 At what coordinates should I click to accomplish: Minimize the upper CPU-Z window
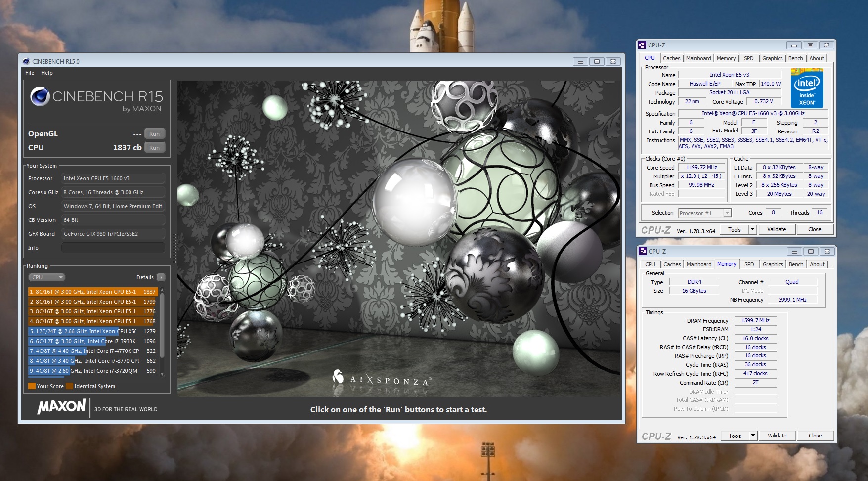pos(794,45)
